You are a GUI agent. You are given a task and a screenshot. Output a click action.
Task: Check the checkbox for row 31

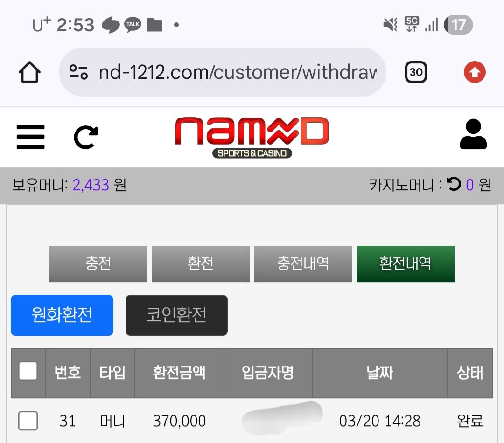pos(28,420)
